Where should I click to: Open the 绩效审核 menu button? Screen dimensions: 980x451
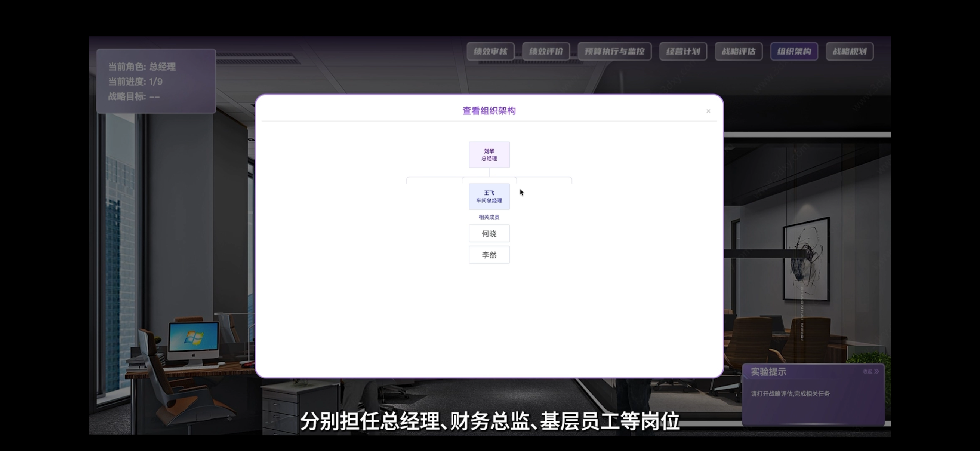(x=490, y=51)
